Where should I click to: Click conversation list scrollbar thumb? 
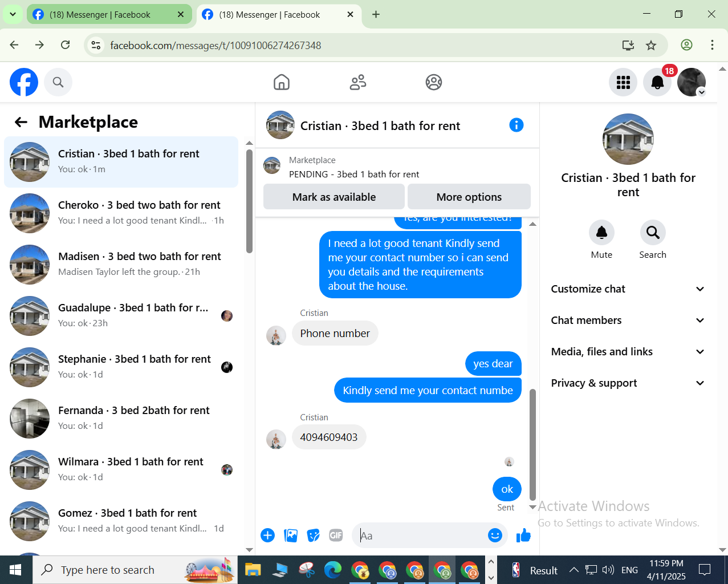249,201
